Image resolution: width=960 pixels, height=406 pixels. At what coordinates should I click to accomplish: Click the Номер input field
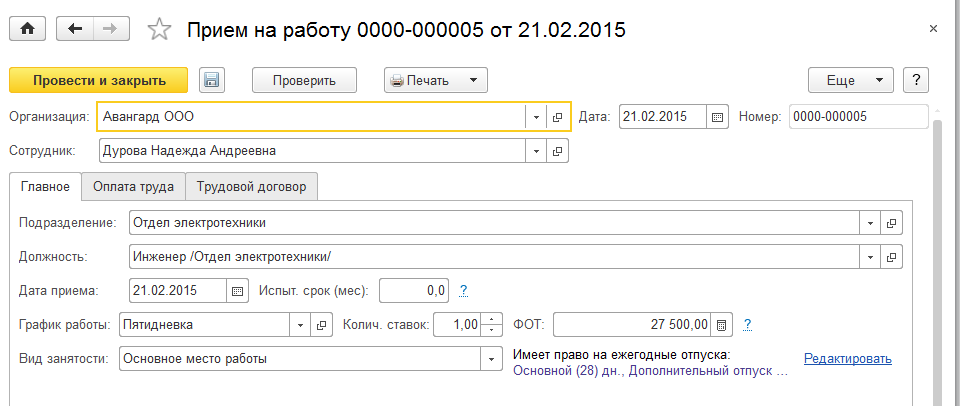pos(858,116)
